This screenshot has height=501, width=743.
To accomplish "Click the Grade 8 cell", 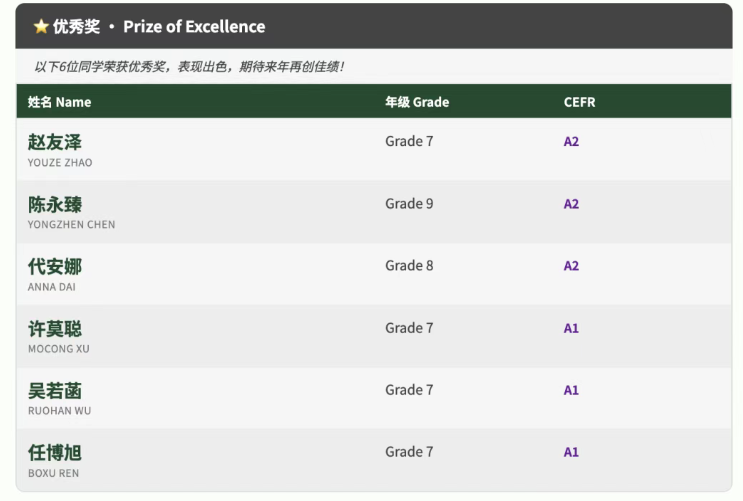I will coord(409,265).
